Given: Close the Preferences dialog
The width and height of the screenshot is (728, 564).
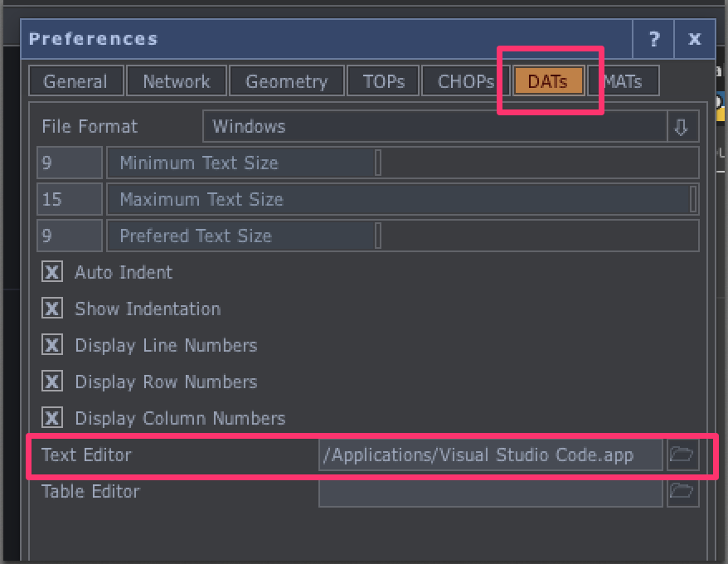Looking at the screenshot, I should tap(695, 39).
